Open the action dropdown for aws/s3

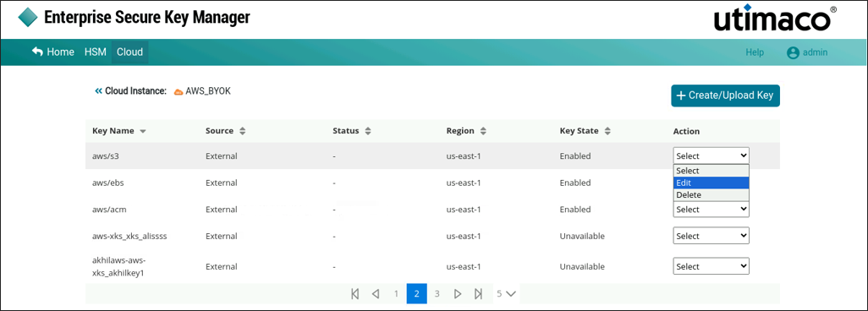pyautogui.click(x=711, y=156)
